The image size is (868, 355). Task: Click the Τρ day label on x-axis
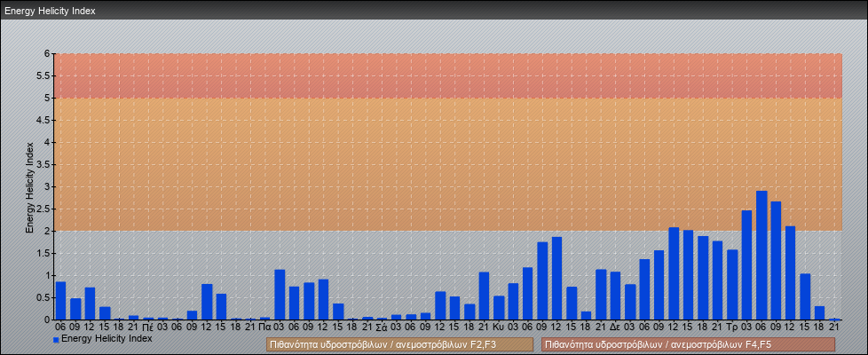732,327
